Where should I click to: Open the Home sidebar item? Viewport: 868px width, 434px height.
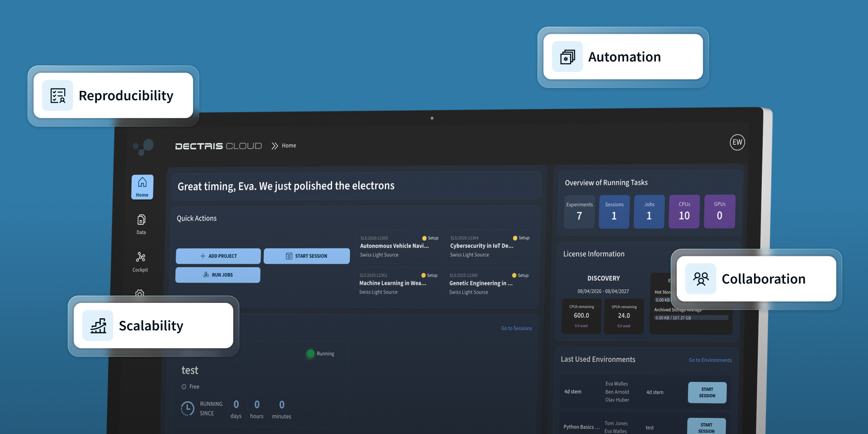142,187
